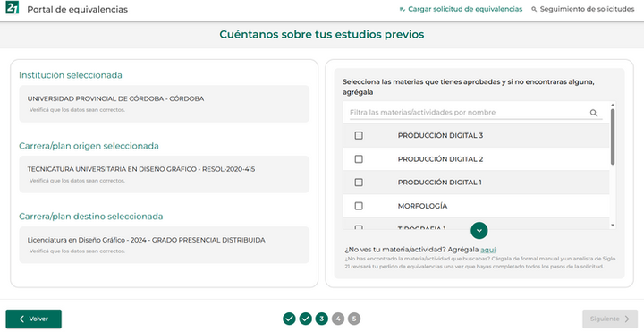Check the PRODUCCIÓN DIGITAL 1 checkbox
This screenshot has height=332, width=644.
[359, 182]
